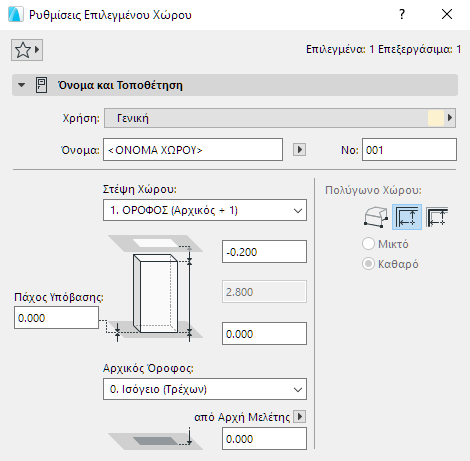The width and height of the screenshot is (470, 461).
Task: Click the Help question mark button
Action: point(402,14)
